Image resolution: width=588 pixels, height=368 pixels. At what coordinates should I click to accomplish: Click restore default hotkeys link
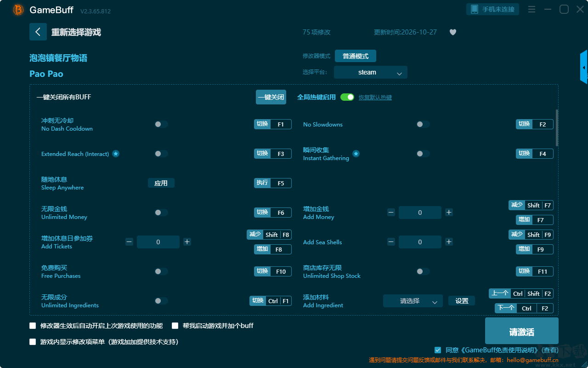pyautogui.click(x=375, y=98)
